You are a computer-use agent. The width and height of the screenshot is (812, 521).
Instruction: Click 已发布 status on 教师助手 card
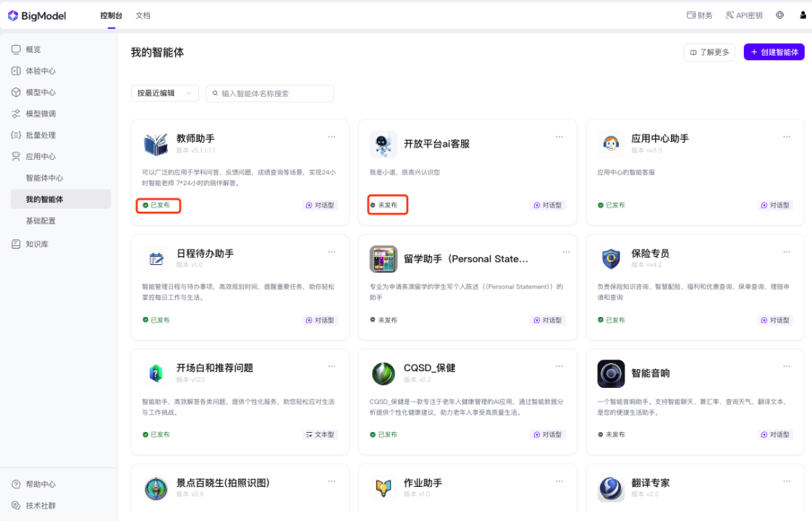pos(156,205)
